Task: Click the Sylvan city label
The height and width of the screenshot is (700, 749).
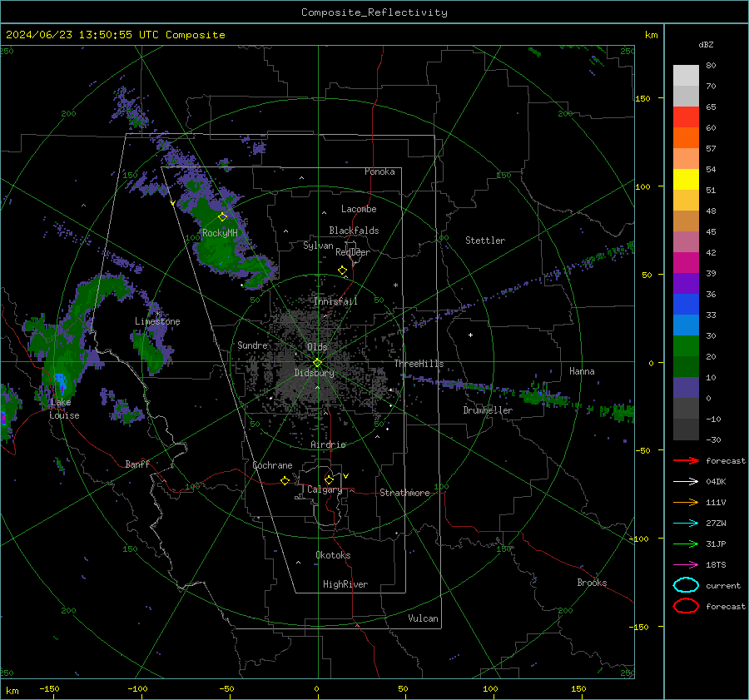Action: [318, 246]
